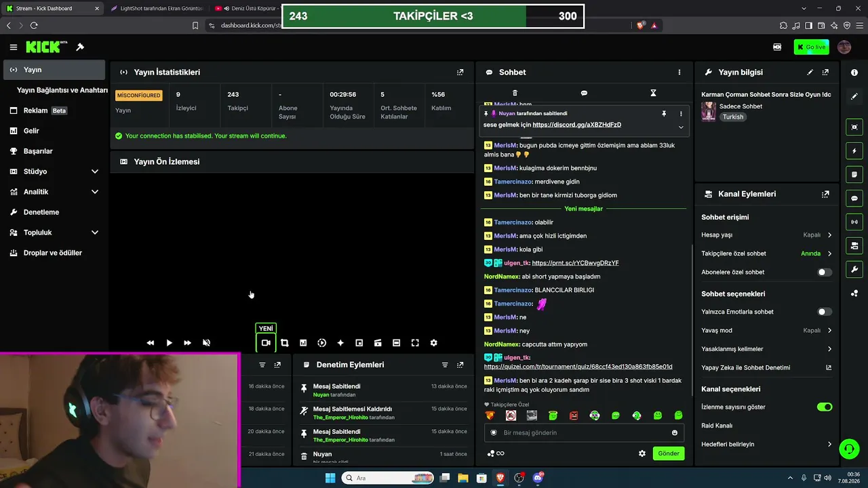This screenshot has height=488, width=868.
Task: Expand the Analitik sidebar section
Action: [x=54, y=192]
